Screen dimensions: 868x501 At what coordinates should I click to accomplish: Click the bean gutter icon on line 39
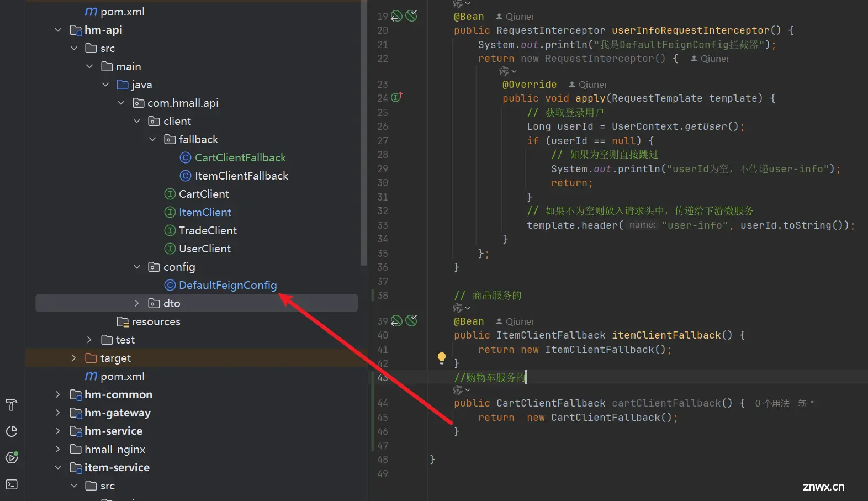click(396, 321)
